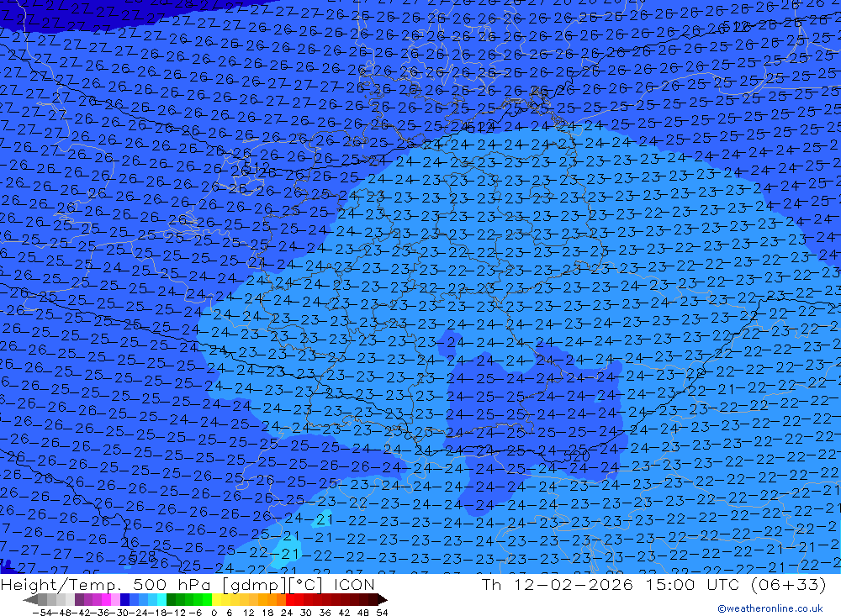
Task: Click the '-54' legend scale value
Action: (43, 613)
